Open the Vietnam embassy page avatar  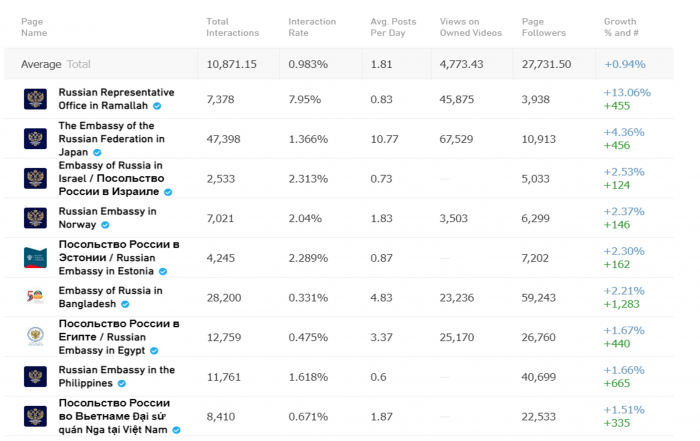pos(35,416)
